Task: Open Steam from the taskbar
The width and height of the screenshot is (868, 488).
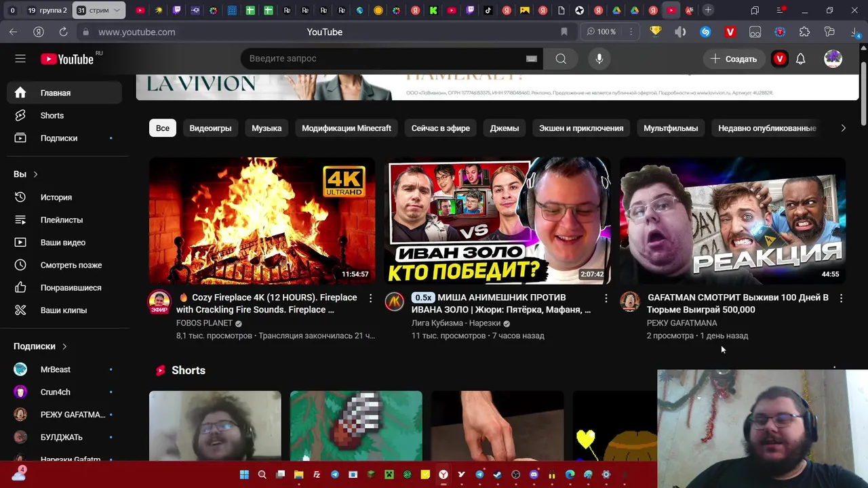Action: point(498,475)
